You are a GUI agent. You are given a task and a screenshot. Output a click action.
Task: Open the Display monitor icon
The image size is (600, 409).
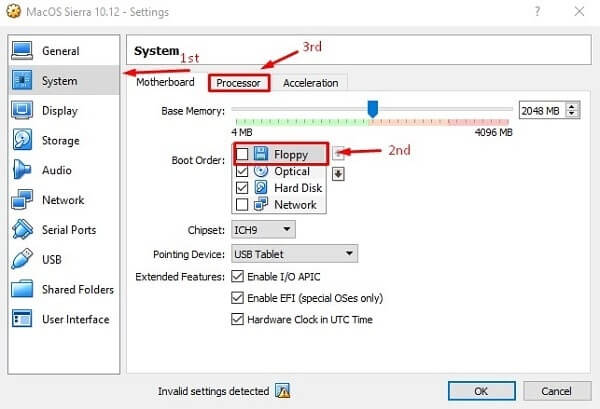coord(22,110)
